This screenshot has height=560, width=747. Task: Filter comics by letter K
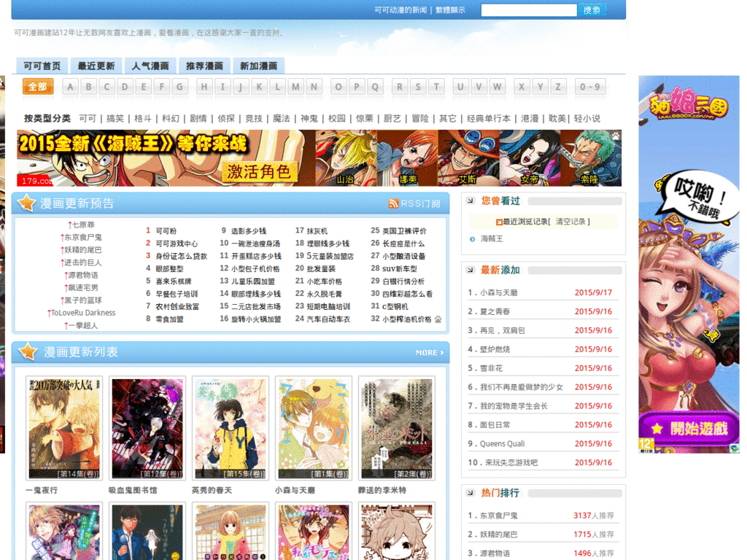coord(259,87)
